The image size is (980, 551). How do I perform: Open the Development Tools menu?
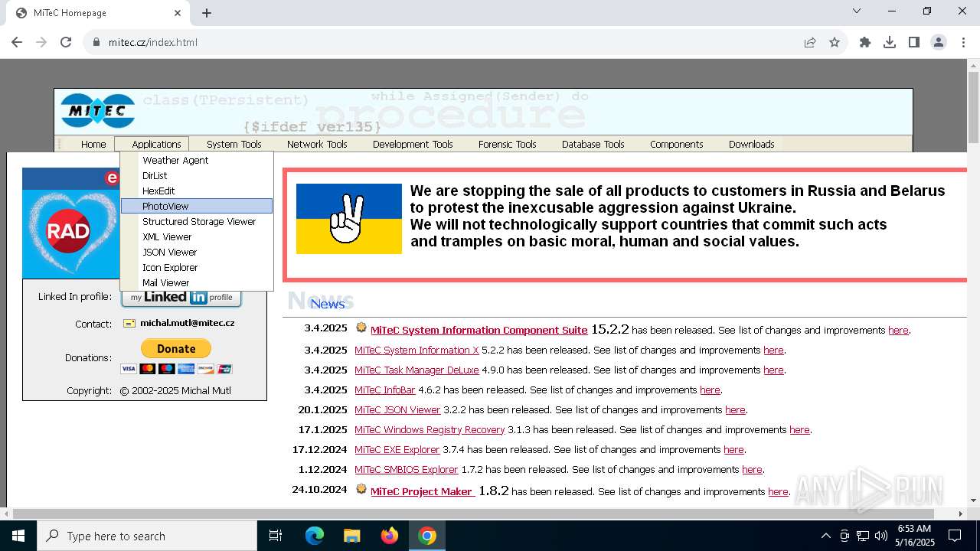point(413,144)
